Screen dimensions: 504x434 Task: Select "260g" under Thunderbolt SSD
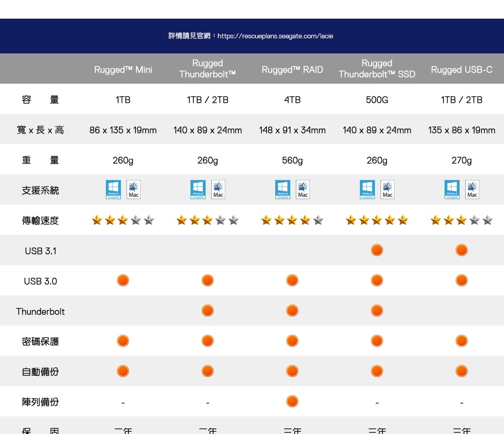pyautogui.click(x=377, y=160)
